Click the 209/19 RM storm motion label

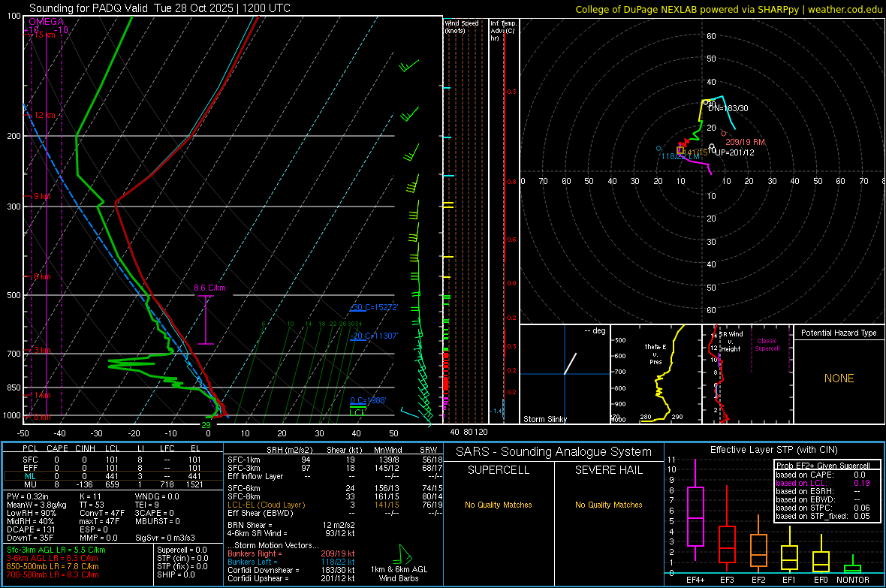(745, 142)
